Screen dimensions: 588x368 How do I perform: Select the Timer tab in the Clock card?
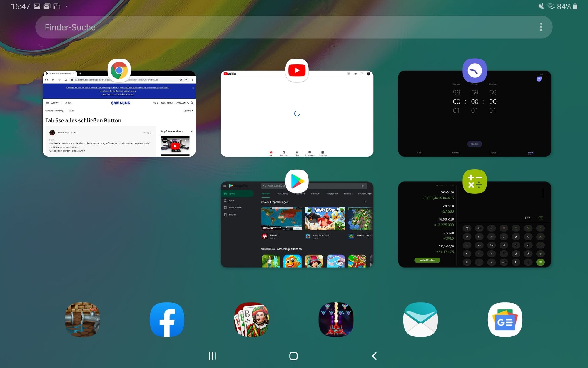pyautogui.click(x=530, y=152)
